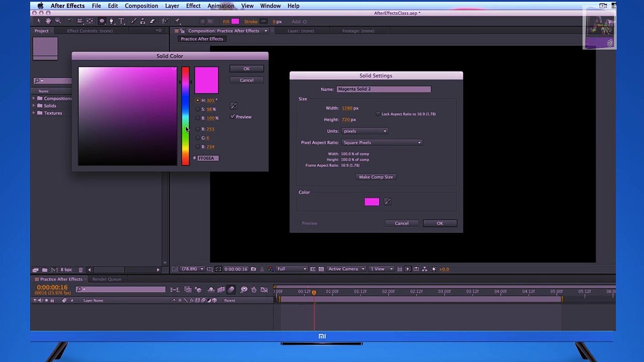Click Cancel in Solid Settings dialog
Image resolution: width=644 pixels, height=362 pixels.
[401, 223]
